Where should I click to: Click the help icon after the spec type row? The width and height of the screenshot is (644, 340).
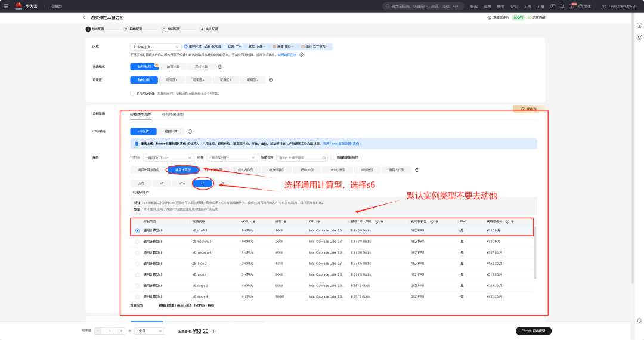click(x=417, y=170)
